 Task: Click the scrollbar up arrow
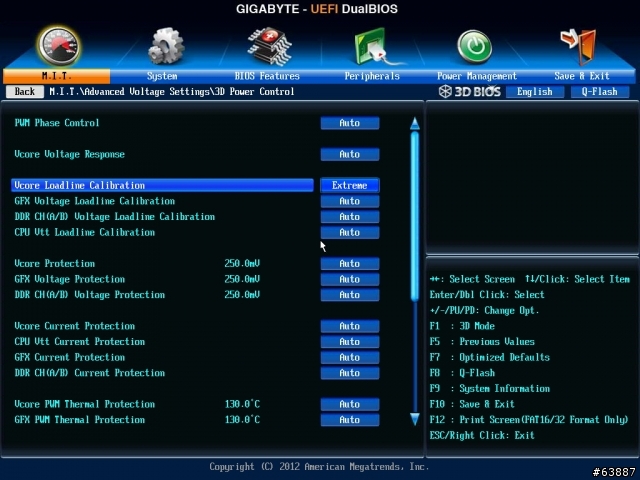(x=415, y=124)
